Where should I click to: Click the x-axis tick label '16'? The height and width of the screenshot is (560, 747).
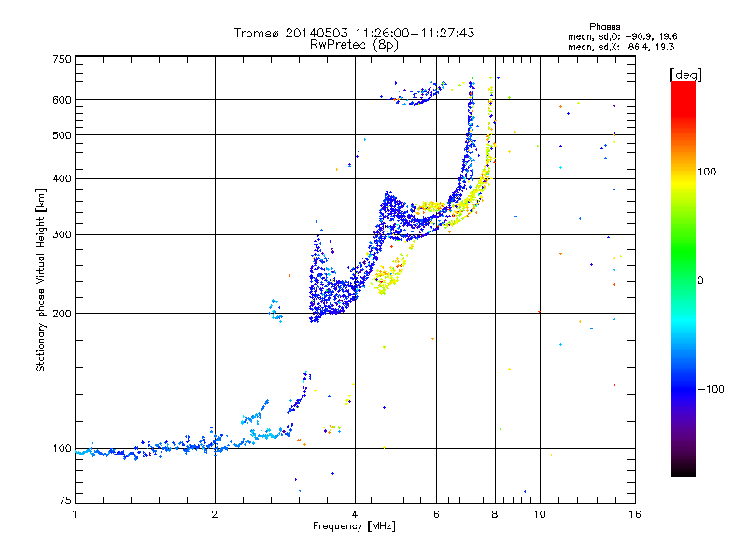(635, 514)
